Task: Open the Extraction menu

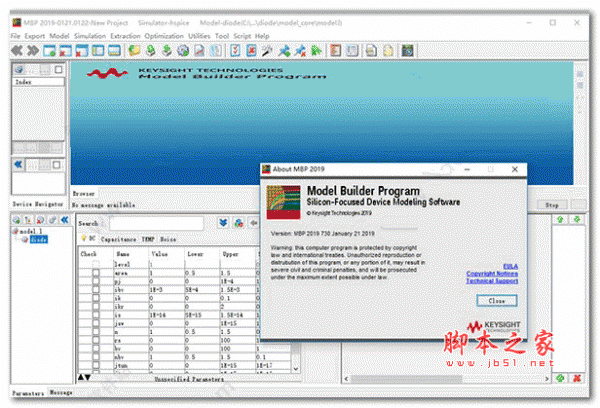Action: (x=126, y=36)
